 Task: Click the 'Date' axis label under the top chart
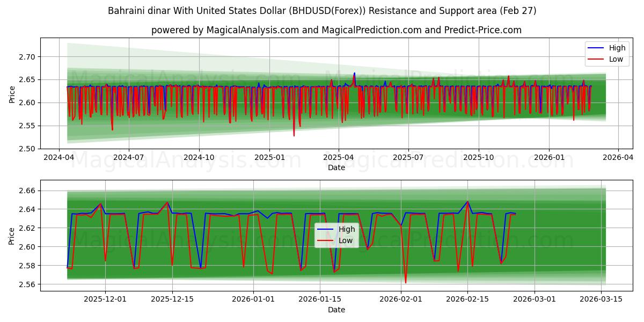(336, 168)
